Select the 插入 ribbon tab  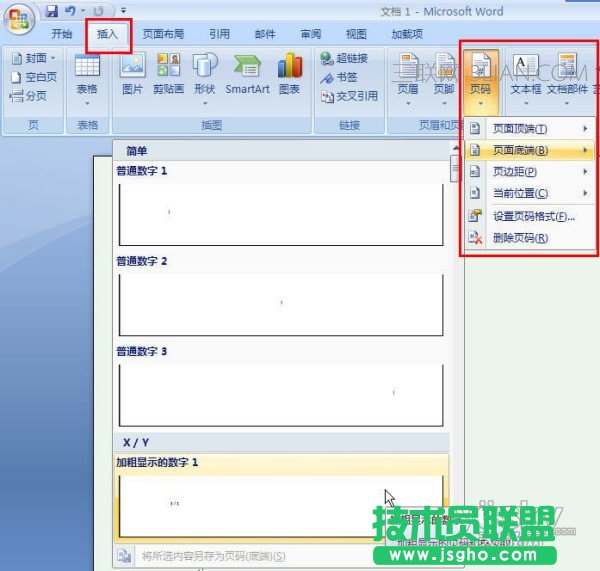(108, 34)
